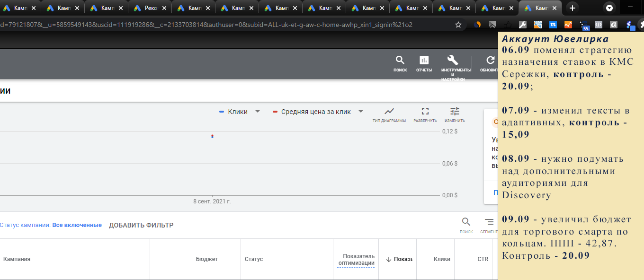Open a new browser tab with plus
644x280 pixels.
[x=572, y=8]
